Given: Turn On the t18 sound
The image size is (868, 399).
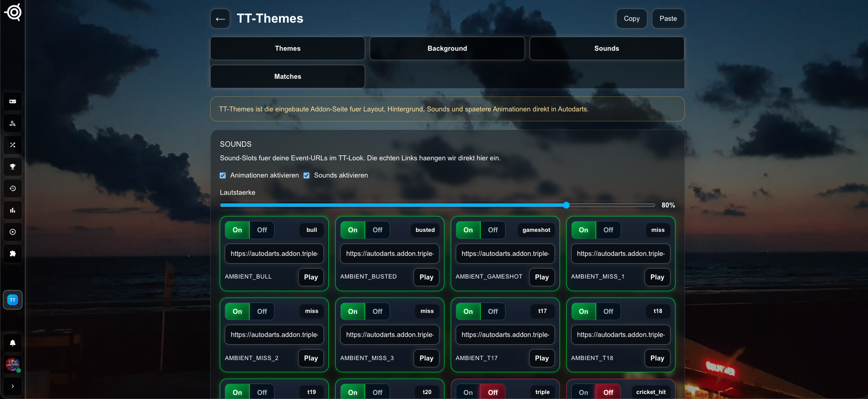Looking at the screenshot, I should [x=583, y=312].
